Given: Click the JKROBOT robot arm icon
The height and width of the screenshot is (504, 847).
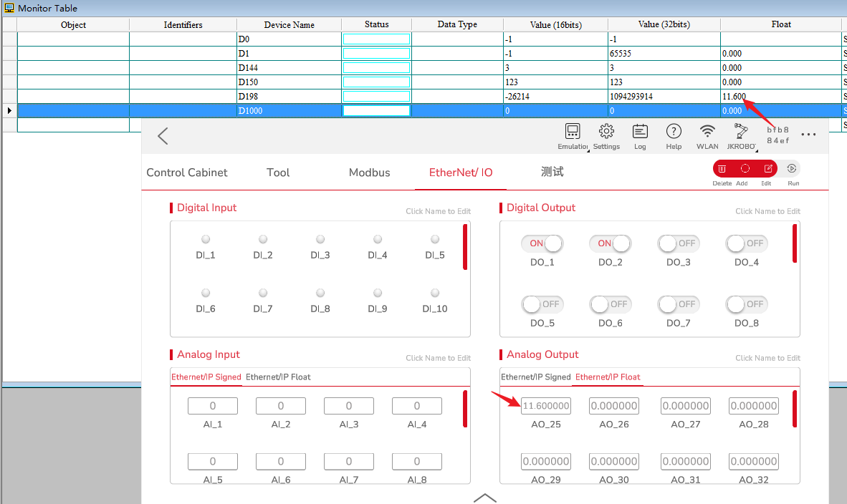Looking at the screenshot, I should pos(741,132).
